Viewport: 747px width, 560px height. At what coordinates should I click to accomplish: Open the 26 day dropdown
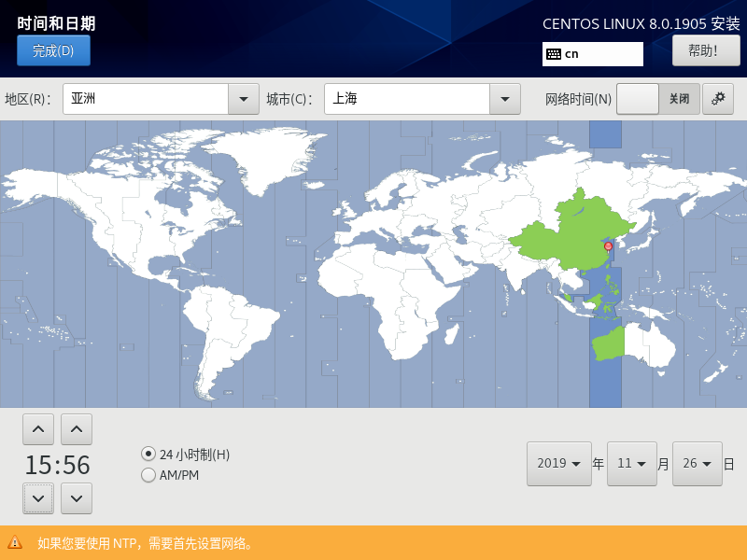(697, 463)
